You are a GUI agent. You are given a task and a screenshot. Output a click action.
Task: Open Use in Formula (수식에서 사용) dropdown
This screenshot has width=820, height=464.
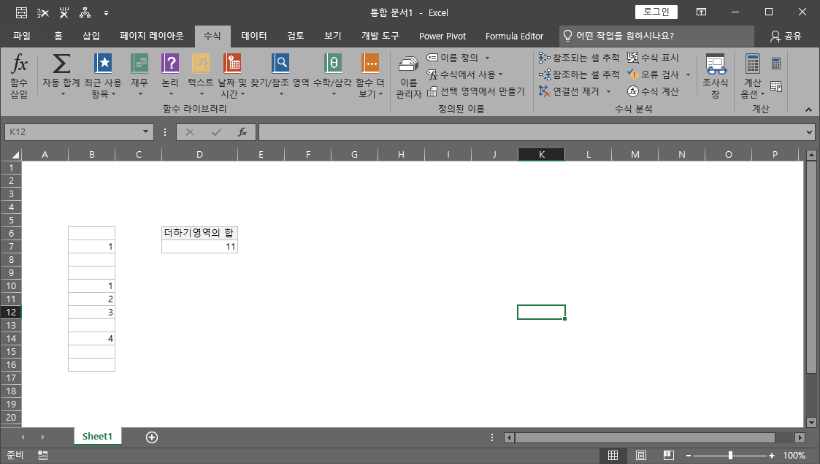point(465,74)
